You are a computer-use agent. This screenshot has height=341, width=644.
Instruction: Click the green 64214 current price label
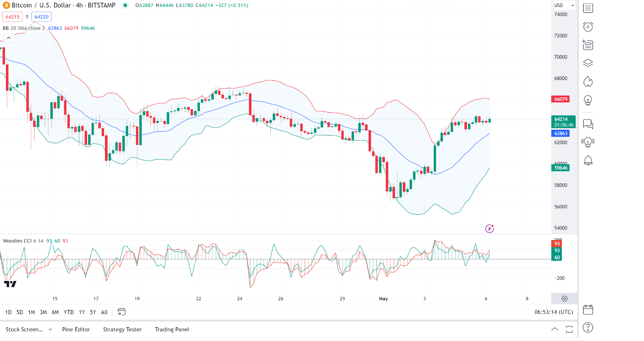point(563,122)
